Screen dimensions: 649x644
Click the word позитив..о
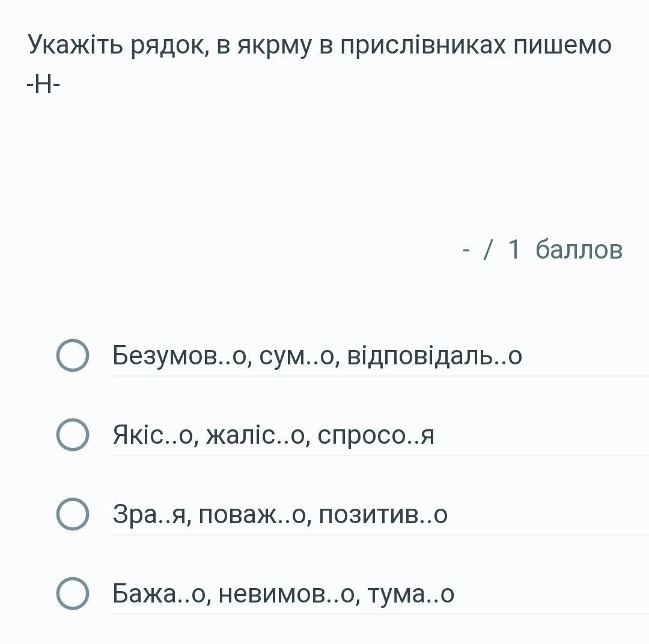tap(383, 515)
